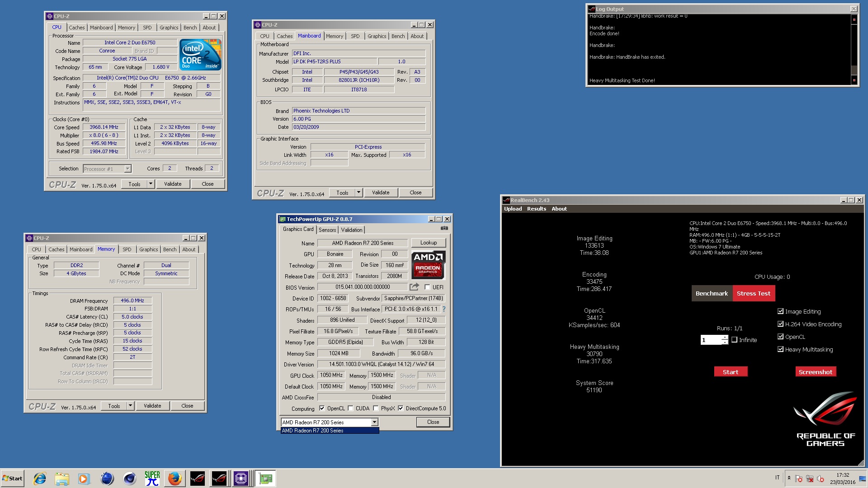This screenshot has width=868, height=488.
Task: Open Tools dropdown arrow in CPU-Z Mainboard window
Action: tap(359, 192)
